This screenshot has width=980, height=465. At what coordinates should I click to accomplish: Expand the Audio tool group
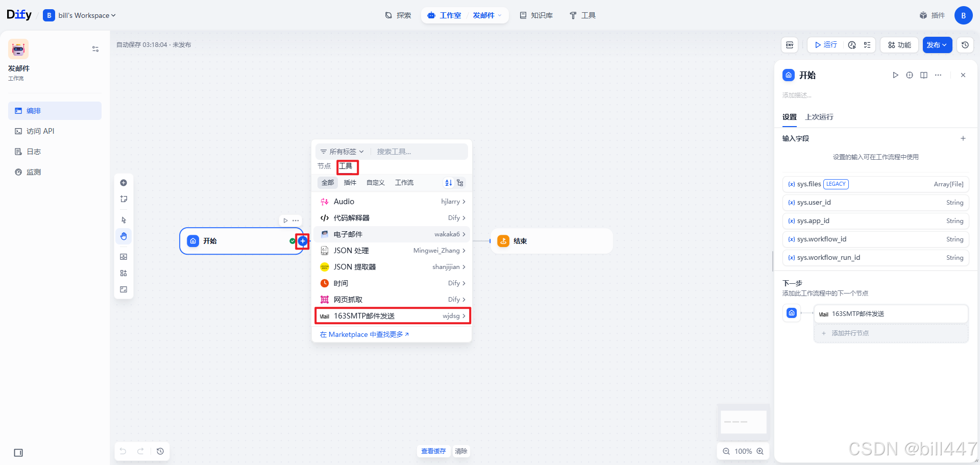tap(392, 202)
